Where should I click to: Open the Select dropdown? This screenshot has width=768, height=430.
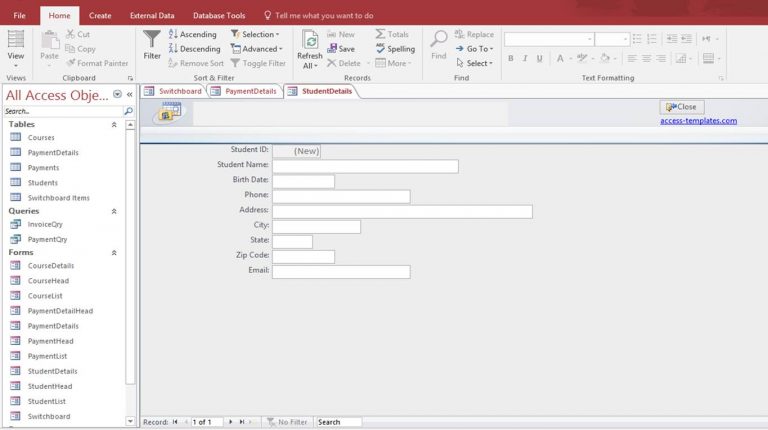tap(474, 63)
